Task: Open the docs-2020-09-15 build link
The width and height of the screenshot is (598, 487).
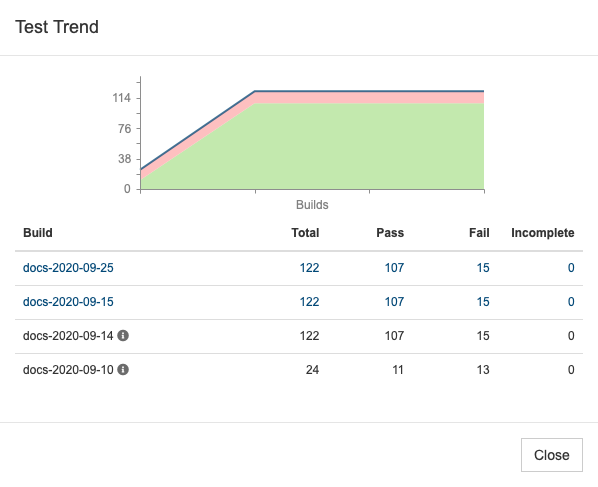Action: (68, 302)
